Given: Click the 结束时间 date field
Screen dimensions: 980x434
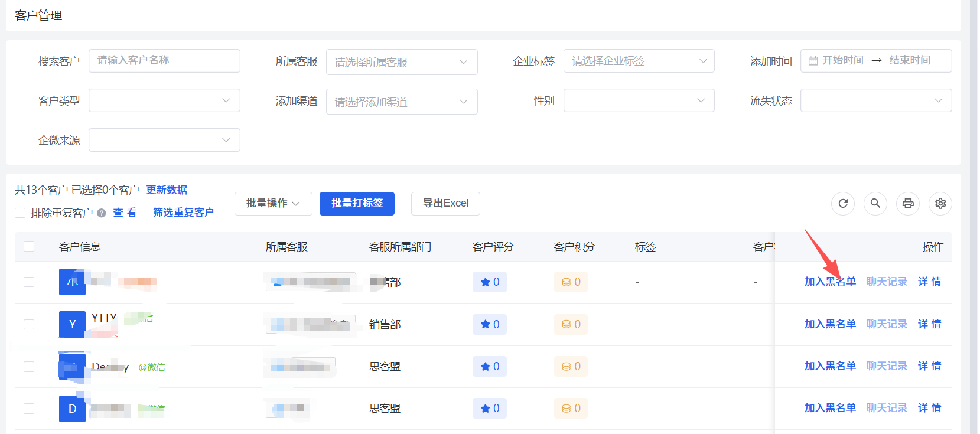Looking at the screenshot, I should (910, 60).
